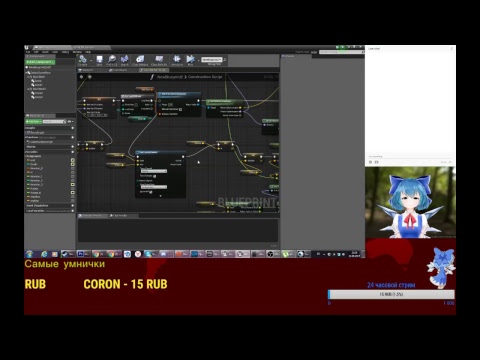Screen dimensions: 480x360
Task: Select DefaultSceneRoot in Components tree
Action: pos(40,73)
